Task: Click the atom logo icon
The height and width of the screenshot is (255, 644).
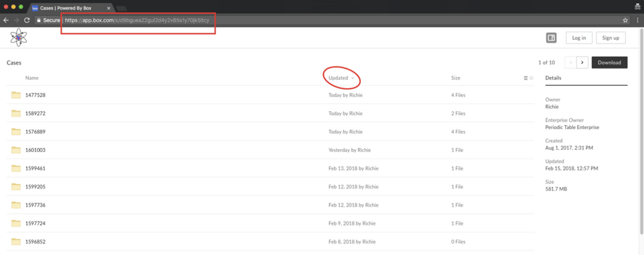Action: pos(19,38)
